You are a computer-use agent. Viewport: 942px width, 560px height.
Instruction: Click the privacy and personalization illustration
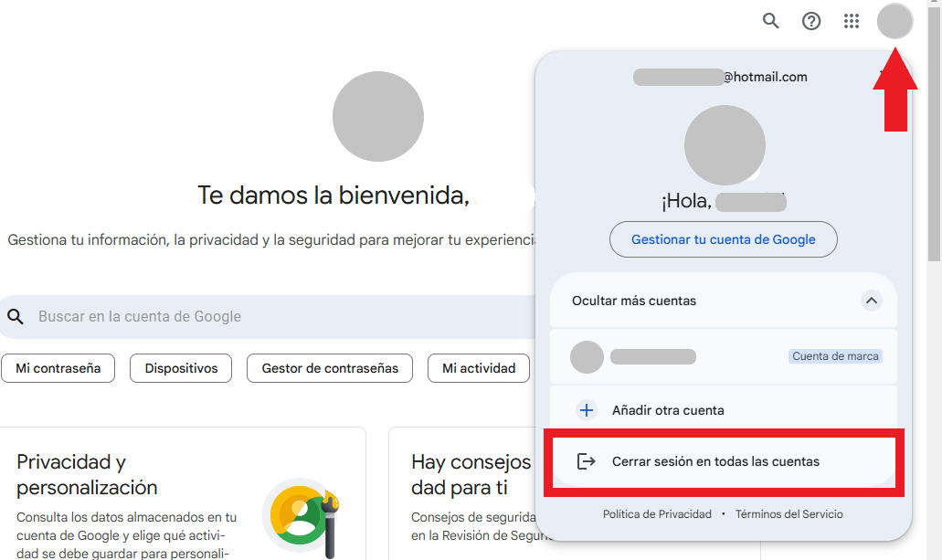301,517
